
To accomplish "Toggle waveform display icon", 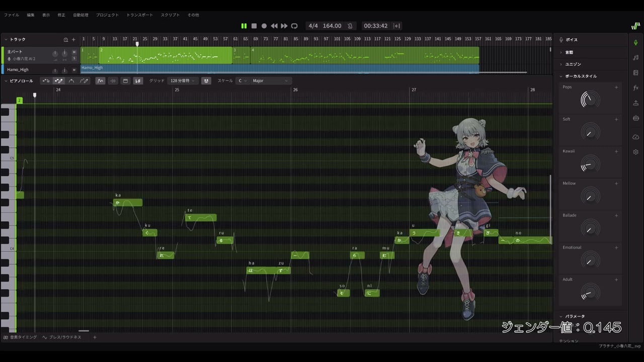I will click(113, 81).
